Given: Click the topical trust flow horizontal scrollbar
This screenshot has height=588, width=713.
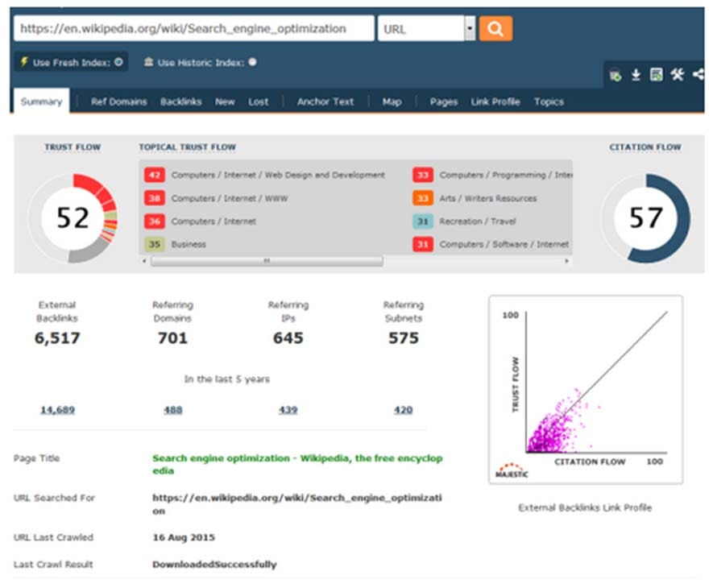Looking at the screenshot, I should [267, 261].
